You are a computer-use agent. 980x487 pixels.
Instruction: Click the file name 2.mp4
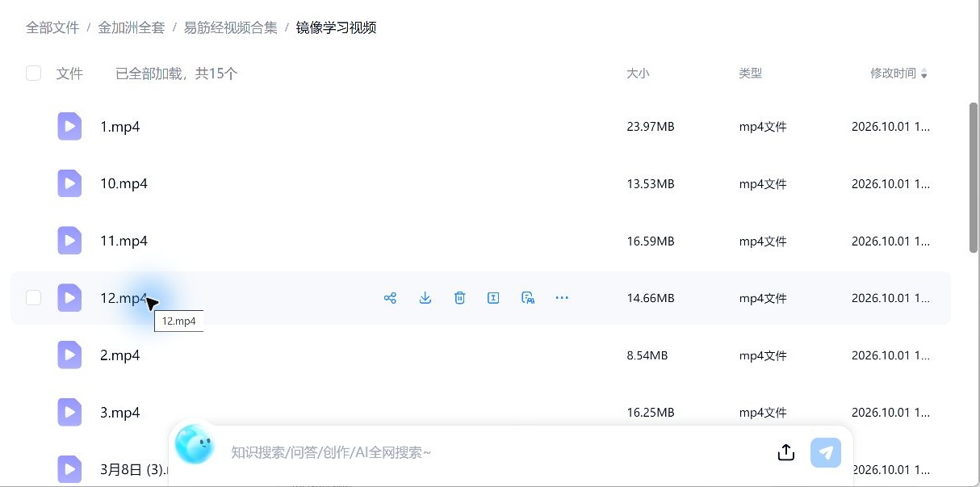click(120, 356)
